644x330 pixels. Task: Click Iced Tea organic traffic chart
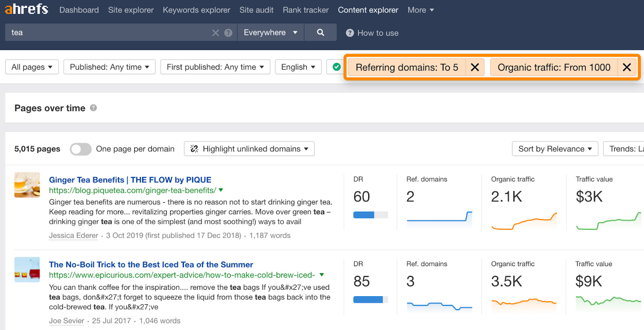pyautogui.click(x=524, y=305)
